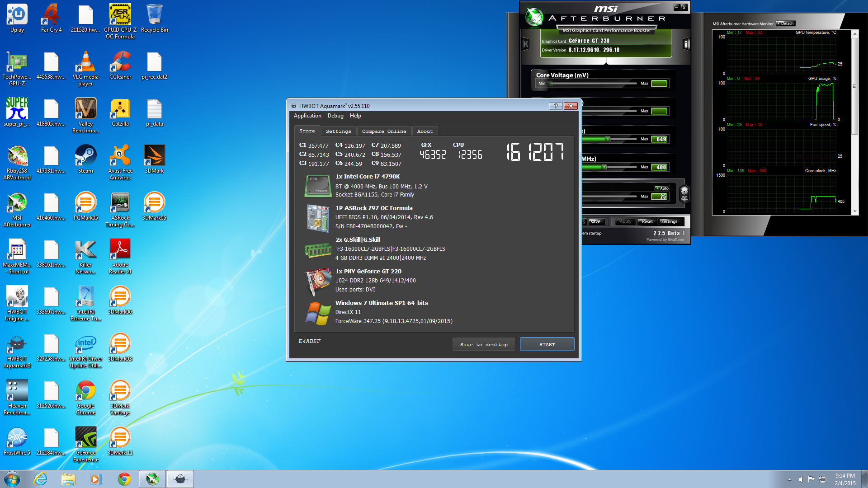Open Afterburner Settings button
The width and height of the screenshot is (868, 488).
coord(669,221)
